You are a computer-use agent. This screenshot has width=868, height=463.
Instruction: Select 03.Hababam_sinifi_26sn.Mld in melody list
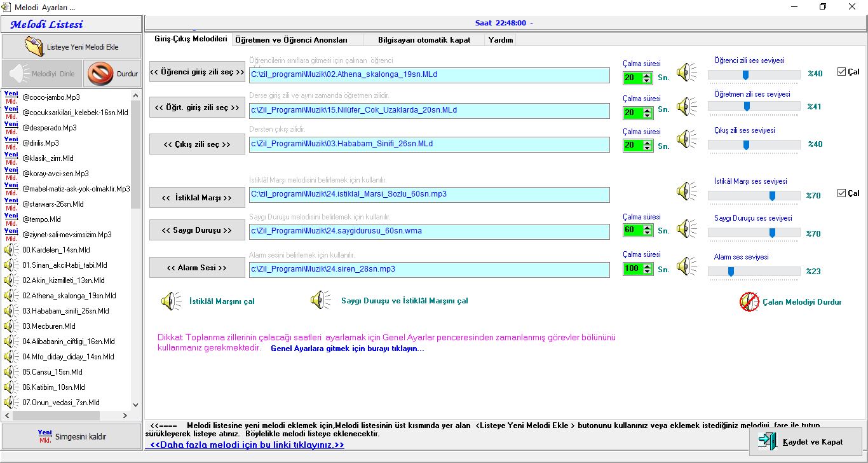pyautogui.click(x=66, y=311)
